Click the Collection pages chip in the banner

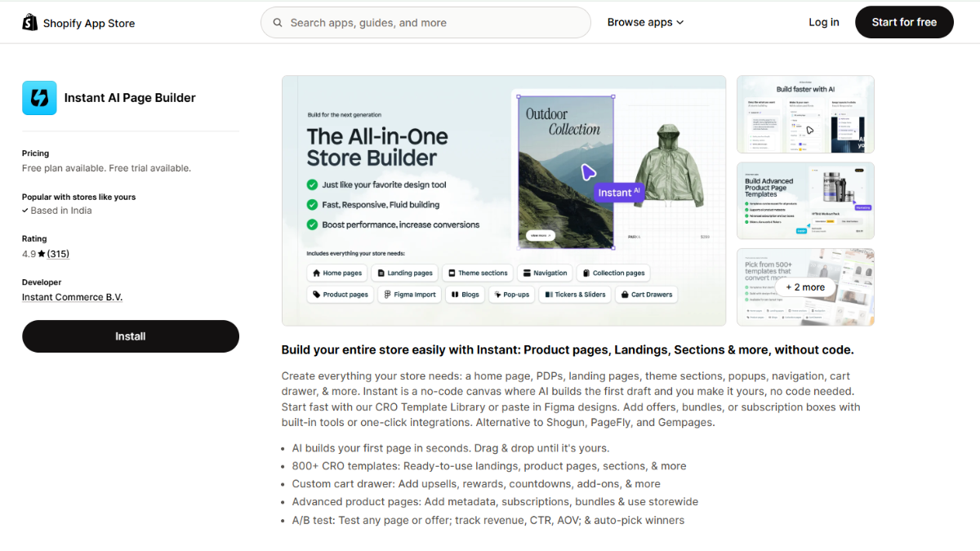tap(613, 273)
